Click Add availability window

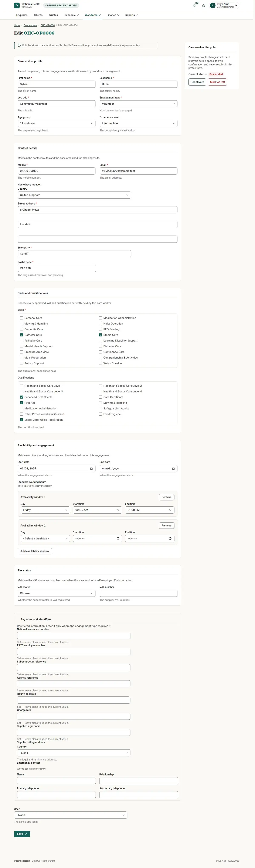(x=35, y=551)
